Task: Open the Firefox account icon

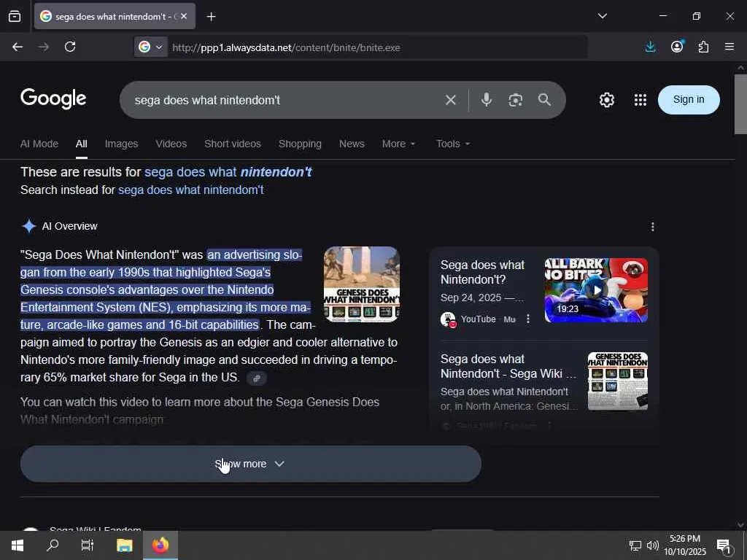Action: pos(677,46)
